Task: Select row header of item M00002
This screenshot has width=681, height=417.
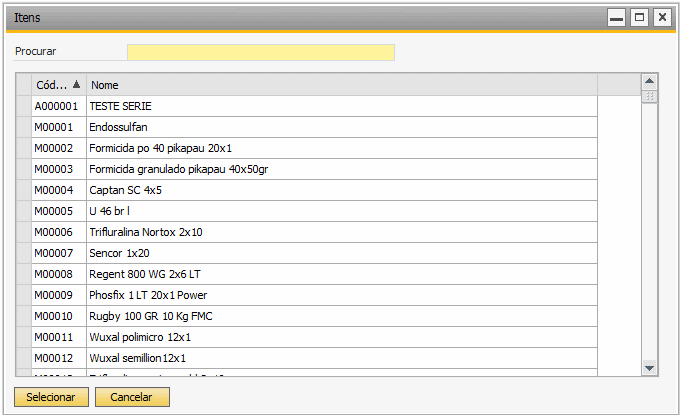Action: [x=24, y=148]
